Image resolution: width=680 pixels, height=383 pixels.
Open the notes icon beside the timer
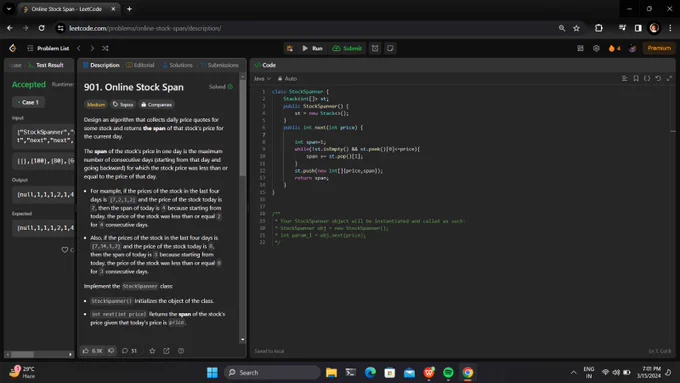(390, 48)
